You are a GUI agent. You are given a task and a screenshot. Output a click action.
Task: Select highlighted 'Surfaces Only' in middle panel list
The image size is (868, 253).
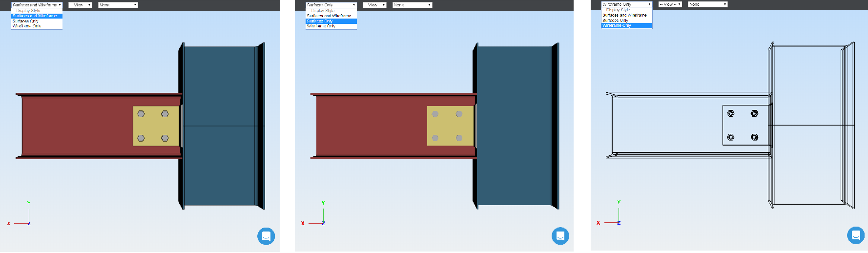pos(331,21)
